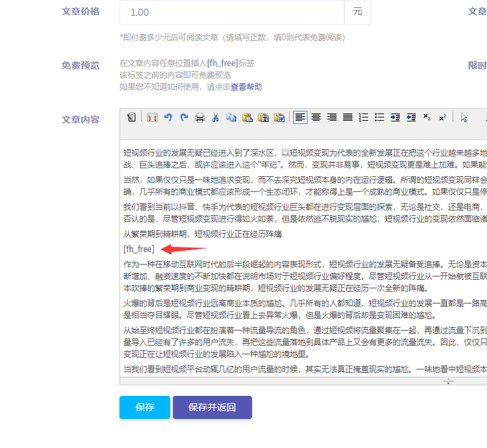Click the copy icon in toolbar
487x448 pixels.
pyautogui.click(x=231, y=117)
